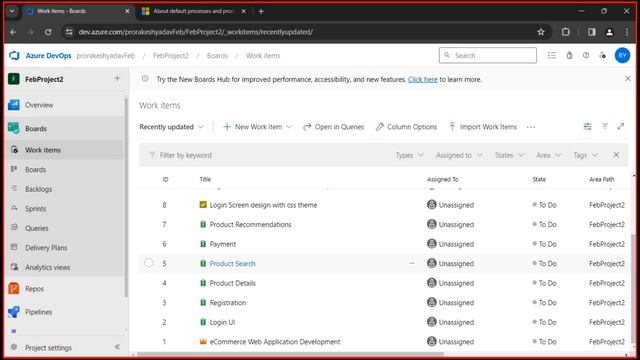
Task: Open the States filter dropdown
Action: 509,155
